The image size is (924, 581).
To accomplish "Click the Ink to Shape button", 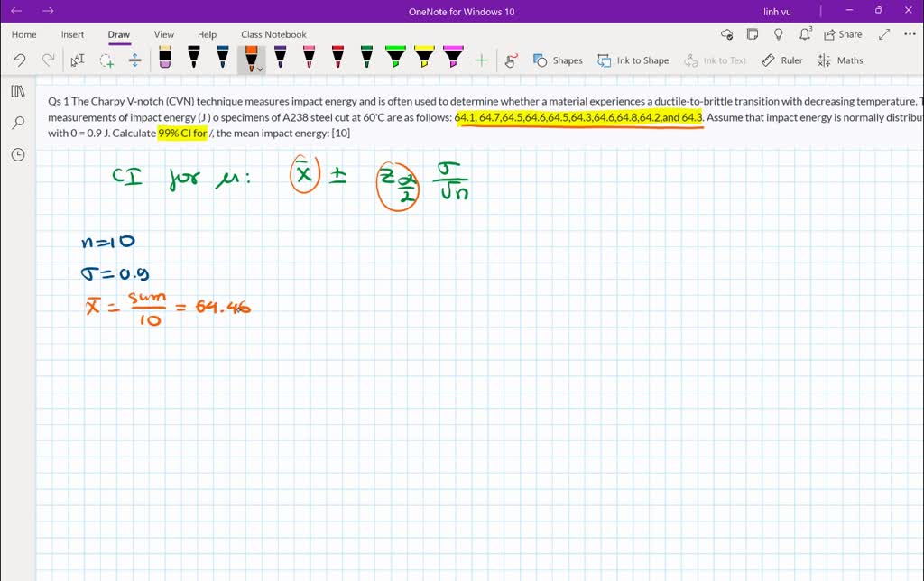I will tap(633, 60).
